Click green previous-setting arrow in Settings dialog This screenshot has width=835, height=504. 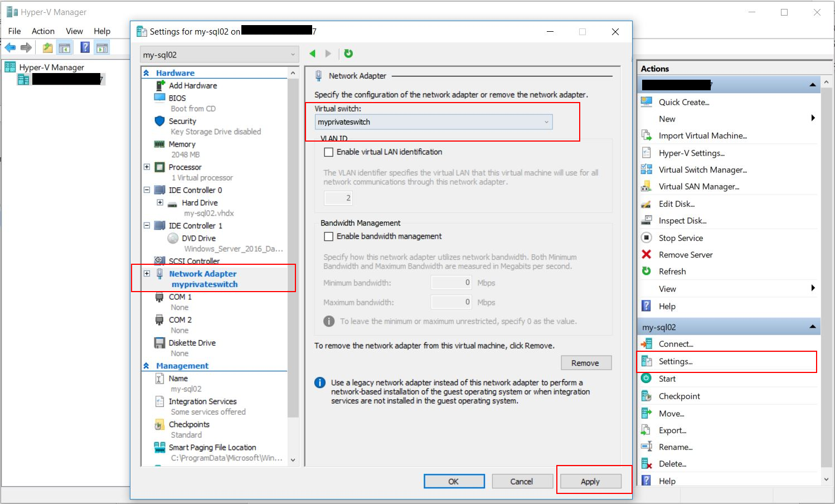312,54
